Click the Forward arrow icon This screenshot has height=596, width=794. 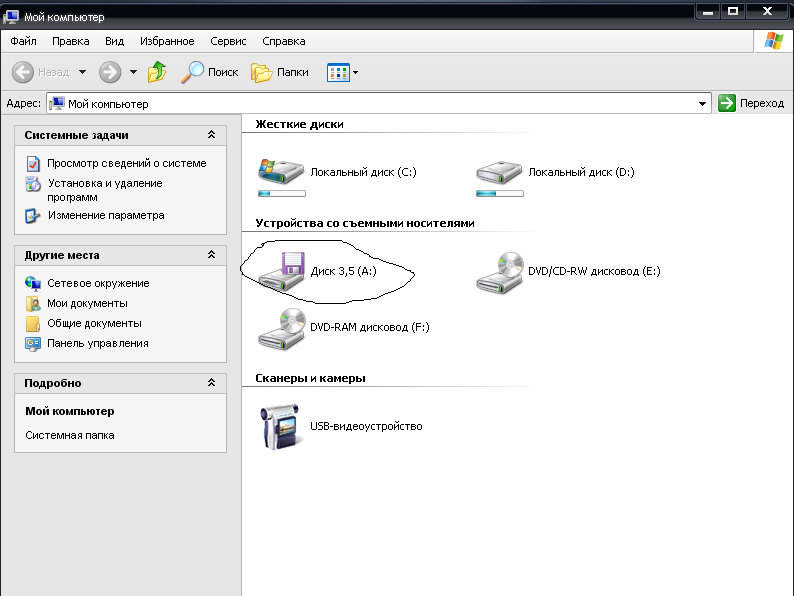pos(110,72)
